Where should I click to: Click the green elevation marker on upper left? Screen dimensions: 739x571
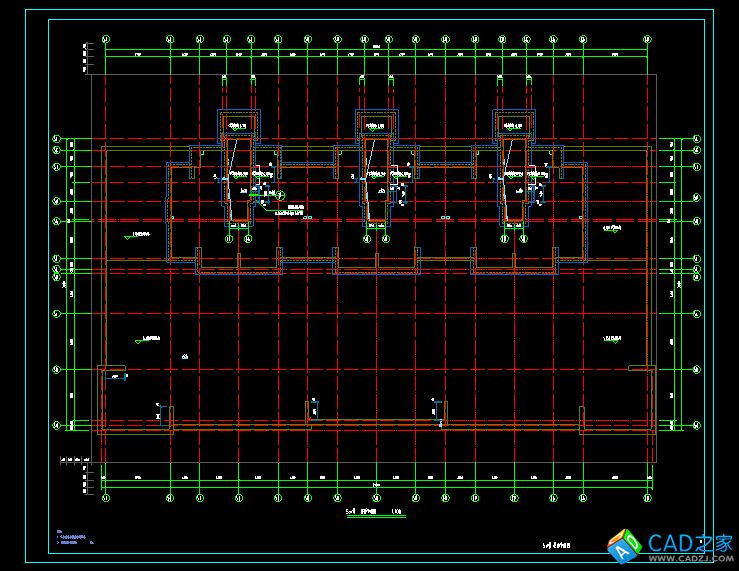click(x=129, y=237)
